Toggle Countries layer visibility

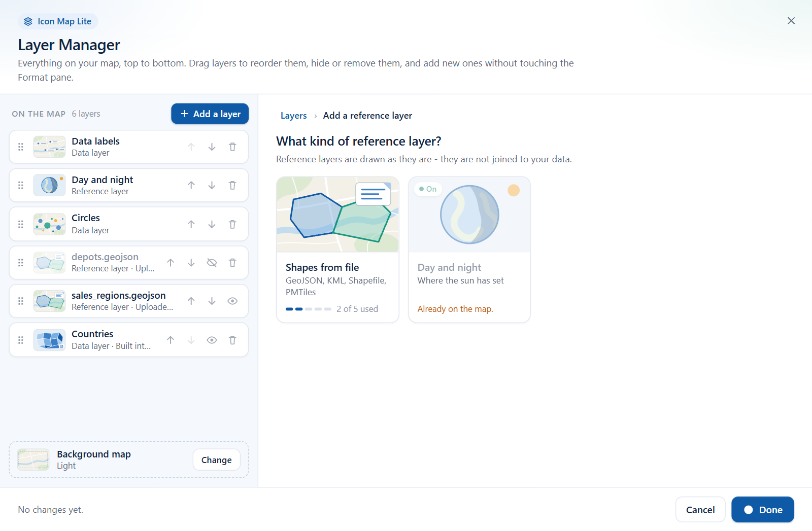pyautogui.click(x=212, y=340)
